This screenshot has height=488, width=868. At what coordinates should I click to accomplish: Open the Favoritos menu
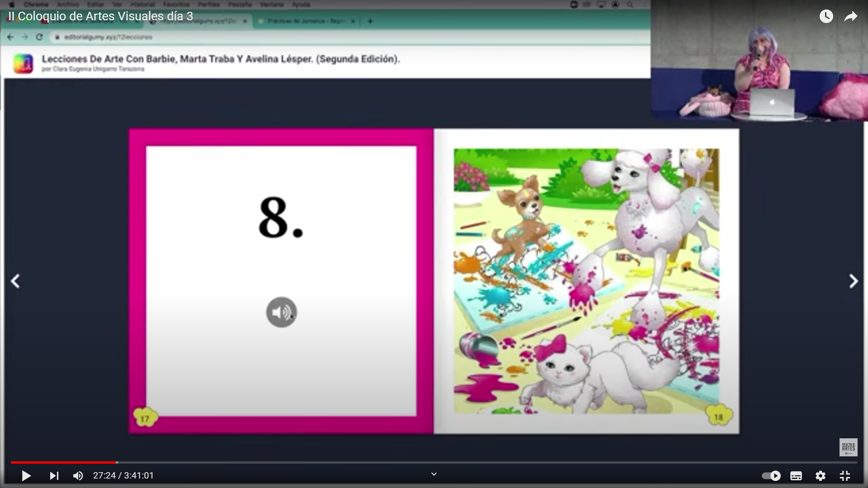tap(176, 5)
